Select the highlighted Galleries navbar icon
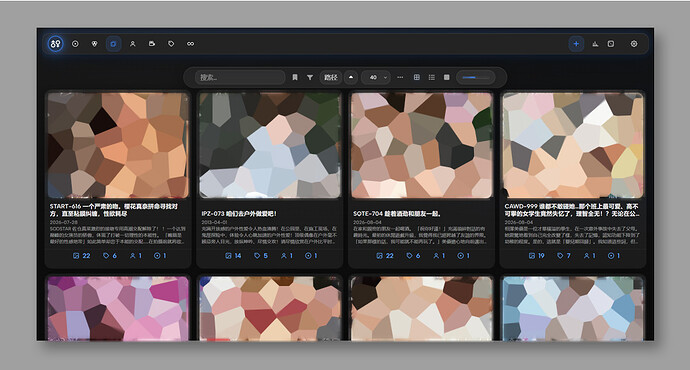Viewport: 690px width, 370px height. pos(114,44)
